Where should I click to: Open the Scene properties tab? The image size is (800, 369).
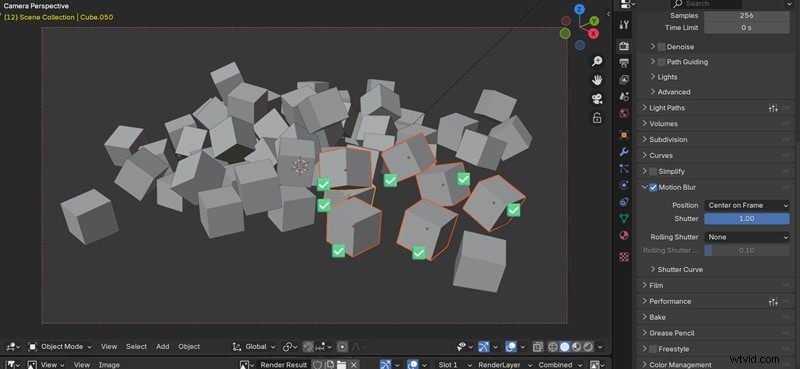coord(623,96)
